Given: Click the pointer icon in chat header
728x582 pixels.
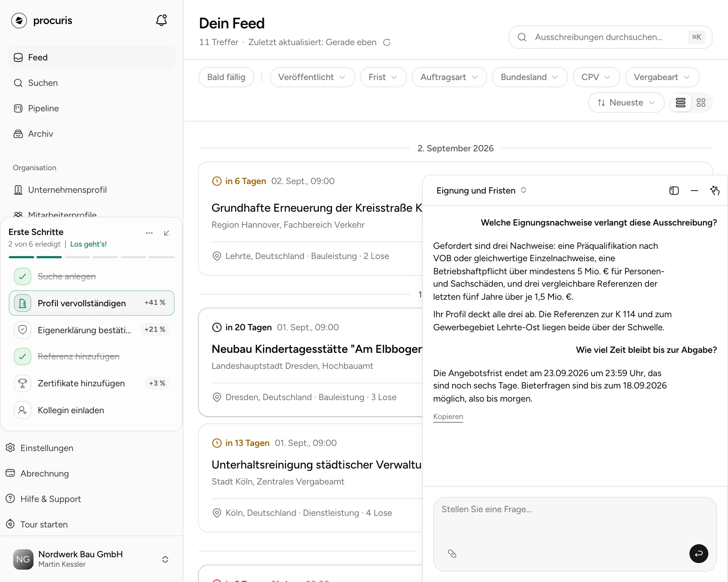Looking at the screenshot, I should point(715,191).
